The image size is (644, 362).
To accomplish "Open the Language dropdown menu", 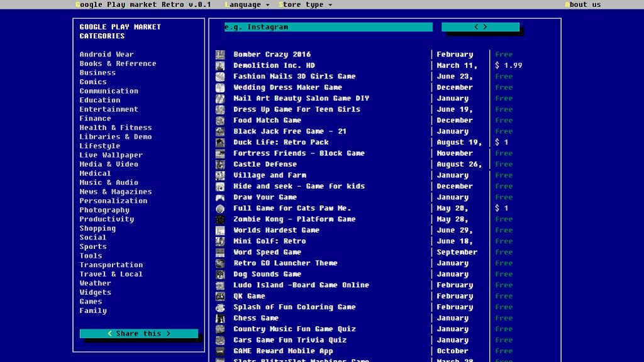I will [247, 4].
